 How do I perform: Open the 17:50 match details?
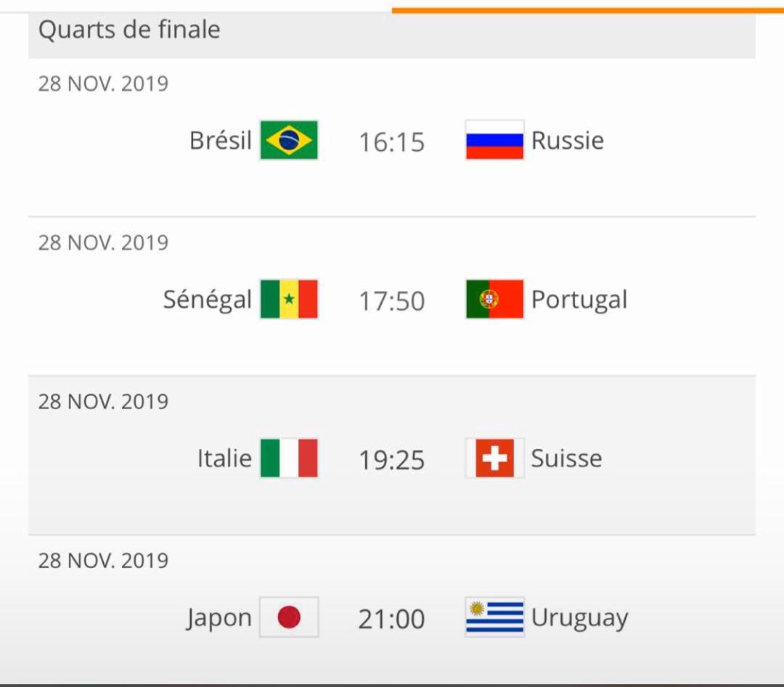(391, 301)
